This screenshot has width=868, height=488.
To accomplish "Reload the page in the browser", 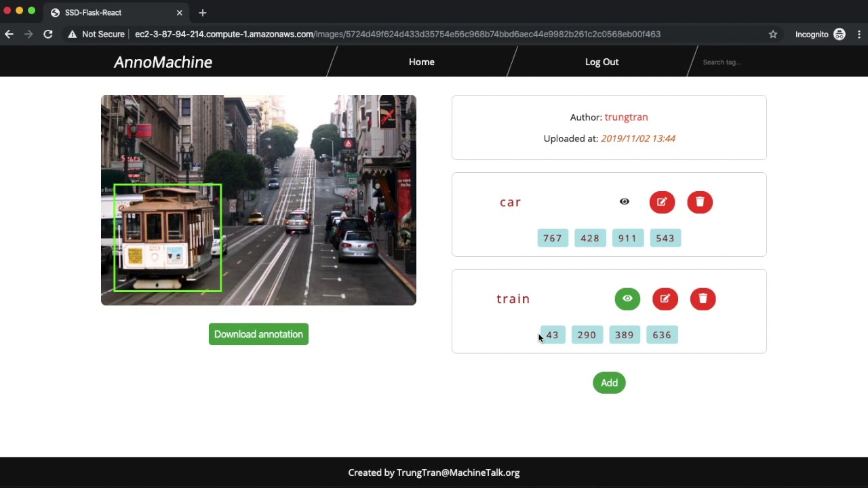I will point(48,34).
